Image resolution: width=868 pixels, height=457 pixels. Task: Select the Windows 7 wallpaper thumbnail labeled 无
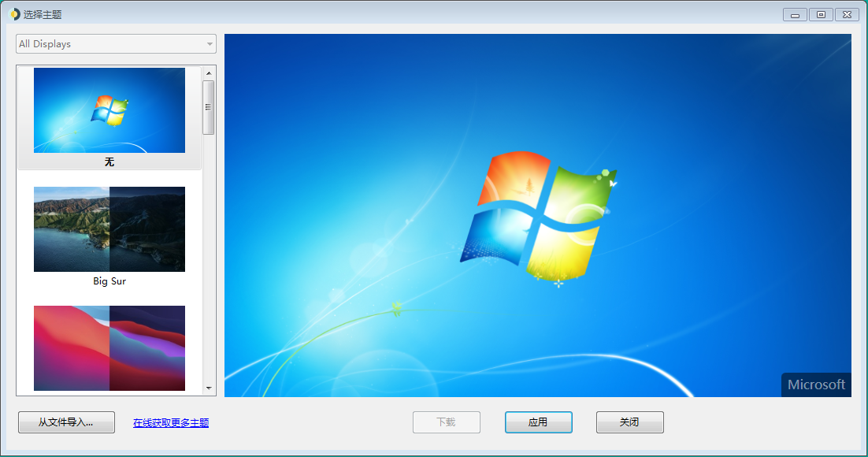tap(109, 110)
